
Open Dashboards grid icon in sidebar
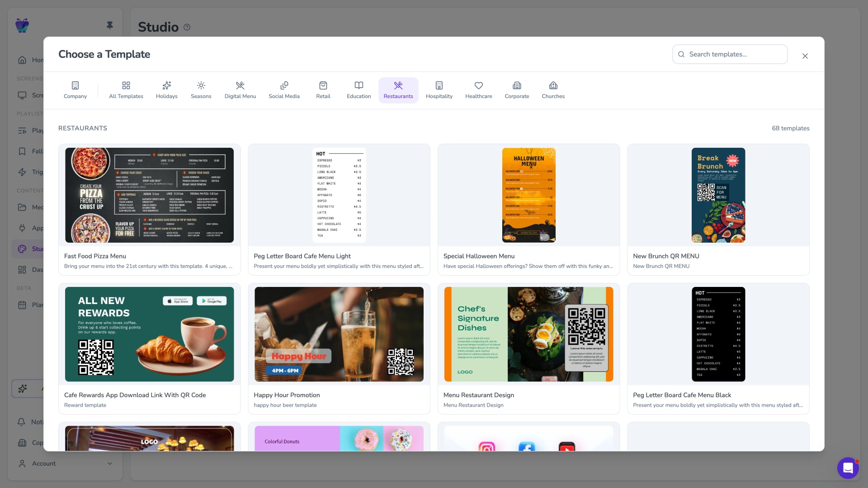(22, 270)
